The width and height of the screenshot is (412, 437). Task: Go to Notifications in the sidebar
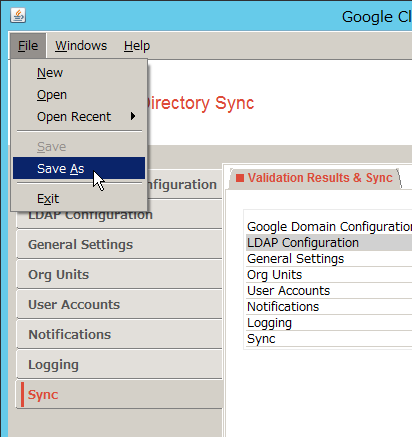click(x=119, y=335)
